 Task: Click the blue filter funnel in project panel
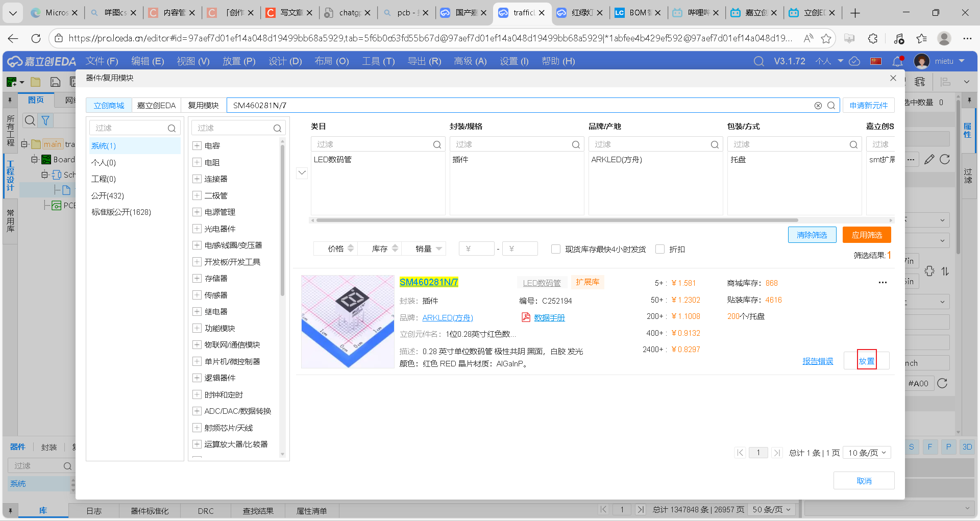point(45,120)
